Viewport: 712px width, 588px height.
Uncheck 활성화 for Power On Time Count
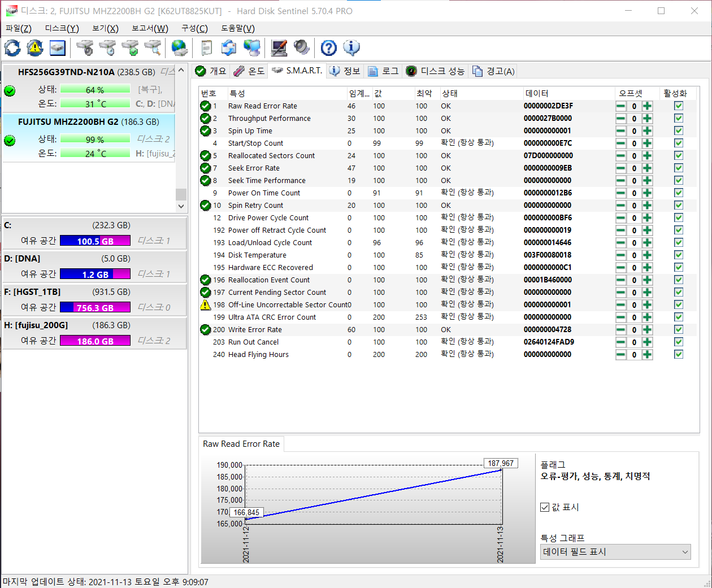(679, 193)
